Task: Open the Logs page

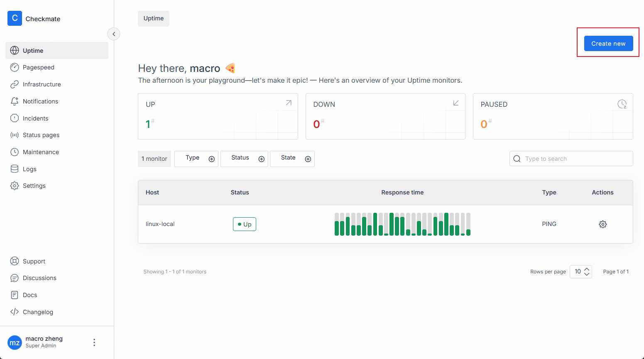Action: [29, 169]
